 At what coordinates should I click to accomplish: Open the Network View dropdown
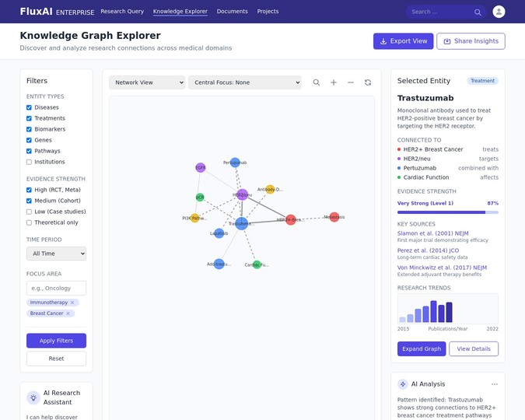click(147, 82)
